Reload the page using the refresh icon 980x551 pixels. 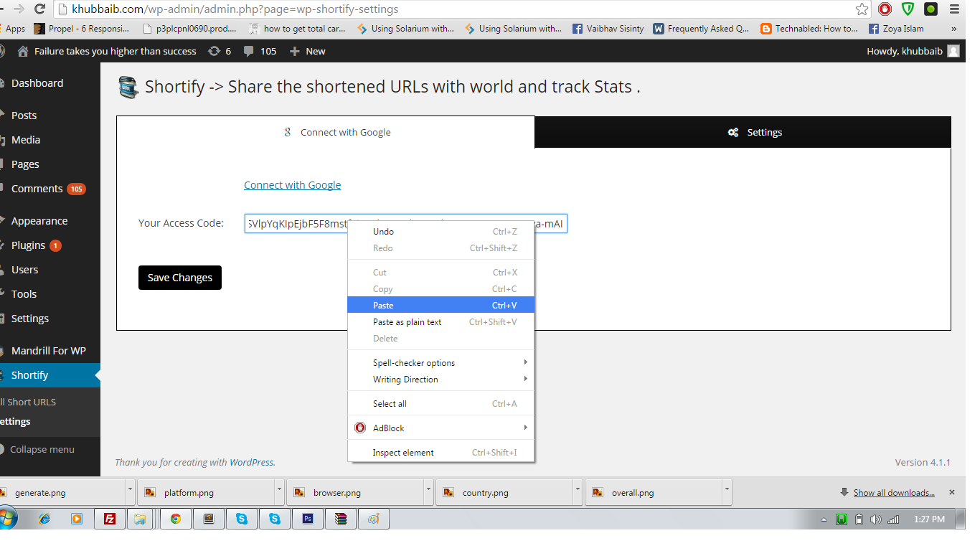40,9
